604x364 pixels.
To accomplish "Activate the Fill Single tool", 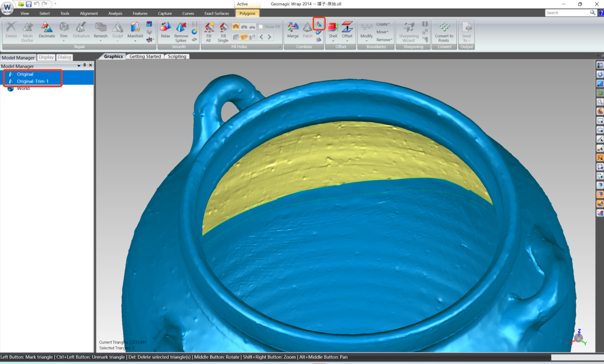I will coord(223,31).
